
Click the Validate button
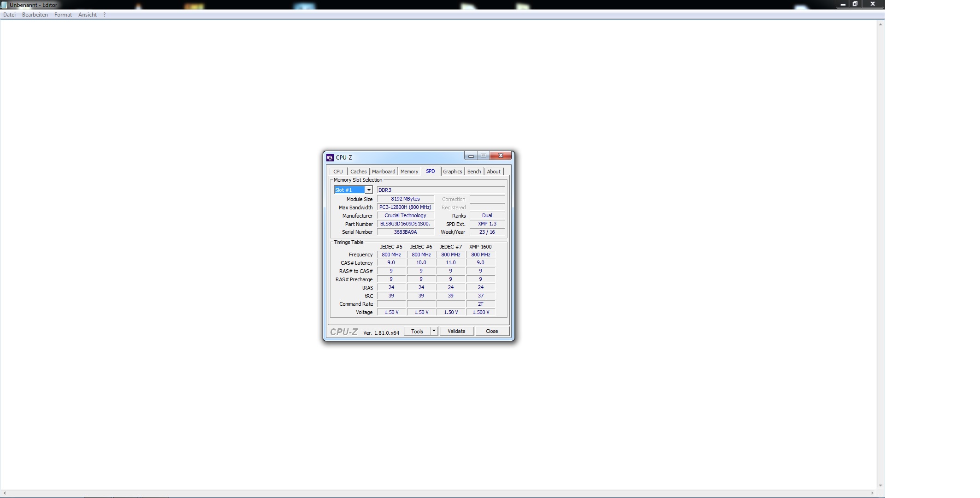point(456,331)
